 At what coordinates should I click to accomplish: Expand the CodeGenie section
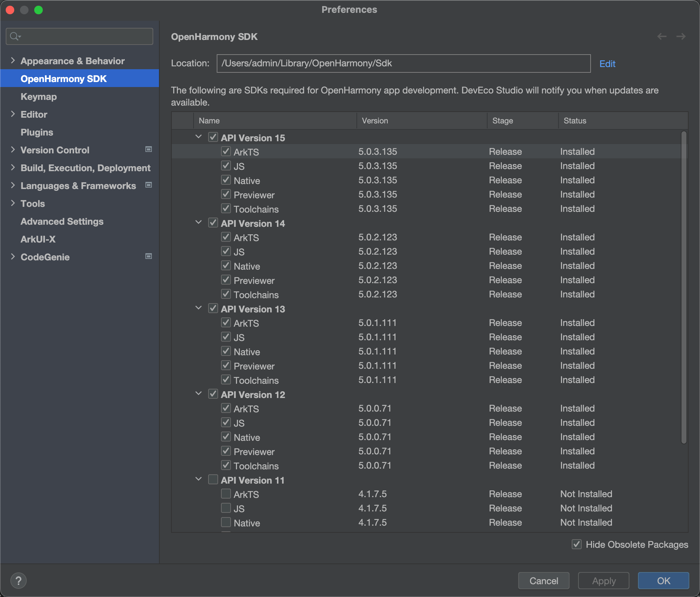[13, 257]
